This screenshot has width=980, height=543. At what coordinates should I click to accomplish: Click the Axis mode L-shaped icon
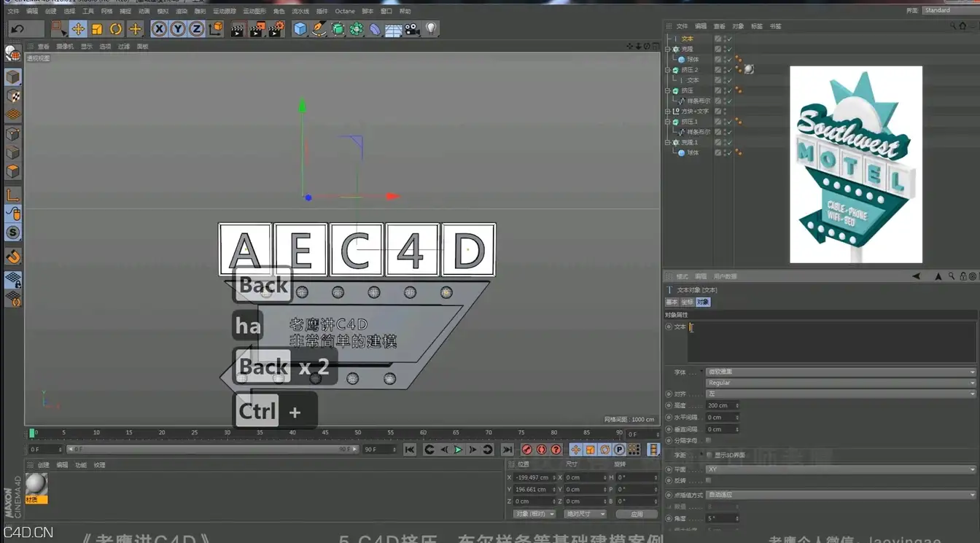pos(12,195)
